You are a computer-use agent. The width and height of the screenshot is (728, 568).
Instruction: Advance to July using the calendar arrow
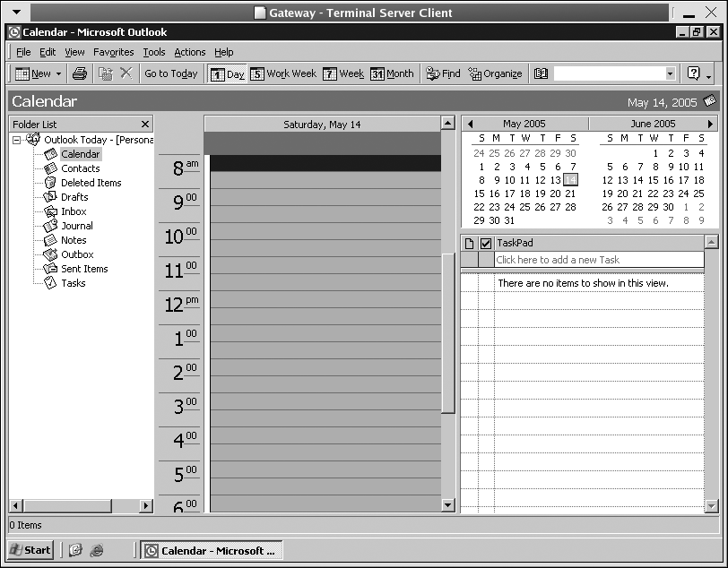(712, 124)
